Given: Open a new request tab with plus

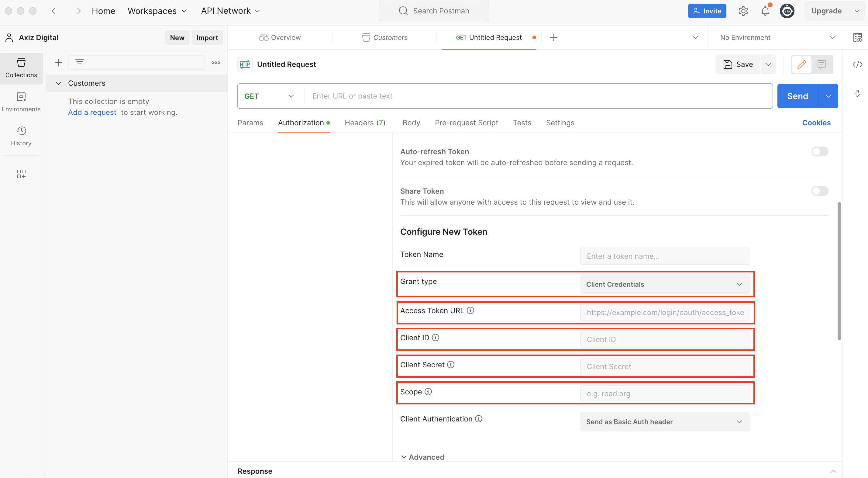Looking at the screenshot, I should [x=553, y=37].
